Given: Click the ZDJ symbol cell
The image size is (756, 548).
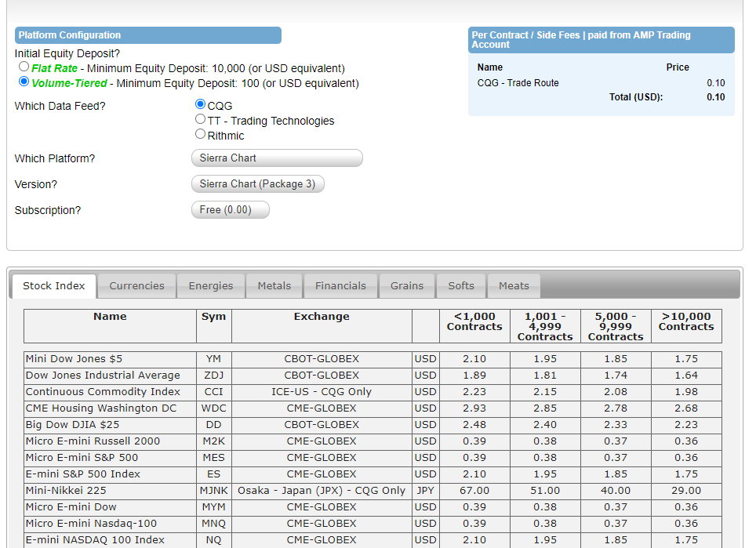Looking at the screenshot, I should [213, 376].
